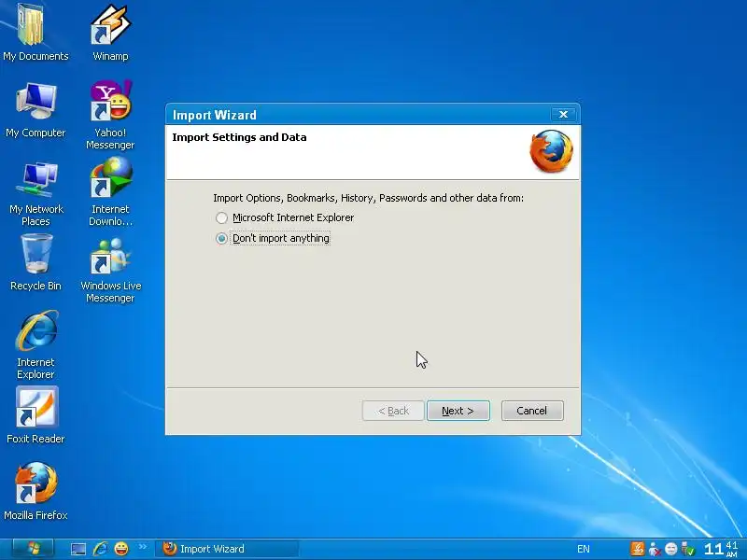Click the Import Wizard title bar text

[x=215, y=115]
